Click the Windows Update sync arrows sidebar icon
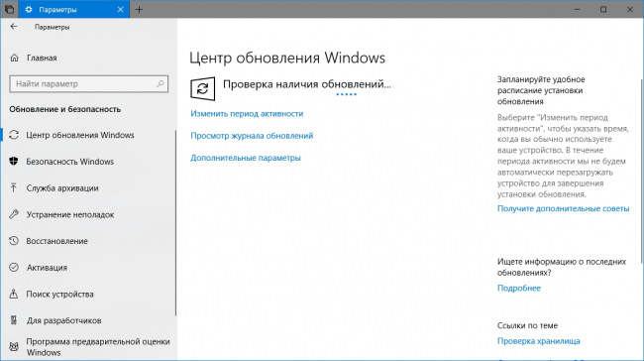 14,135
